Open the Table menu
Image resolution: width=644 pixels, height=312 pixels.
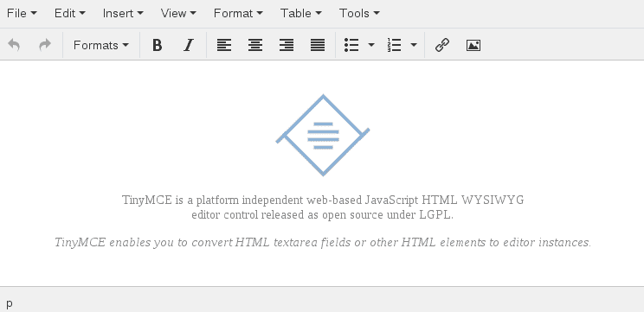(x=301, y=14)
